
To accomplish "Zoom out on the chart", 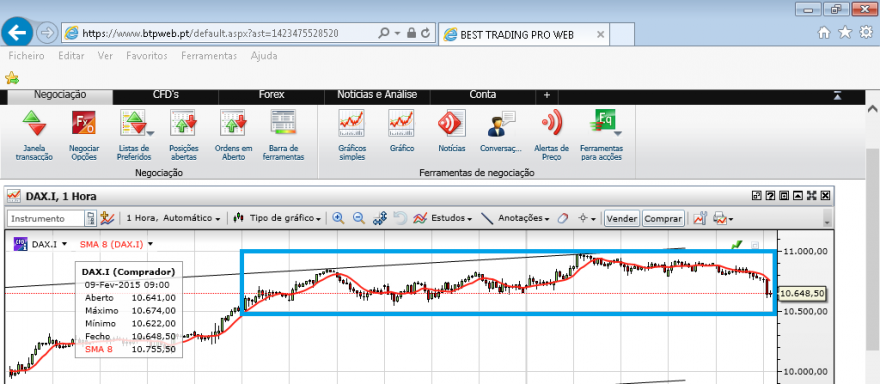I will pyautogui.click(x=359, y=218).
